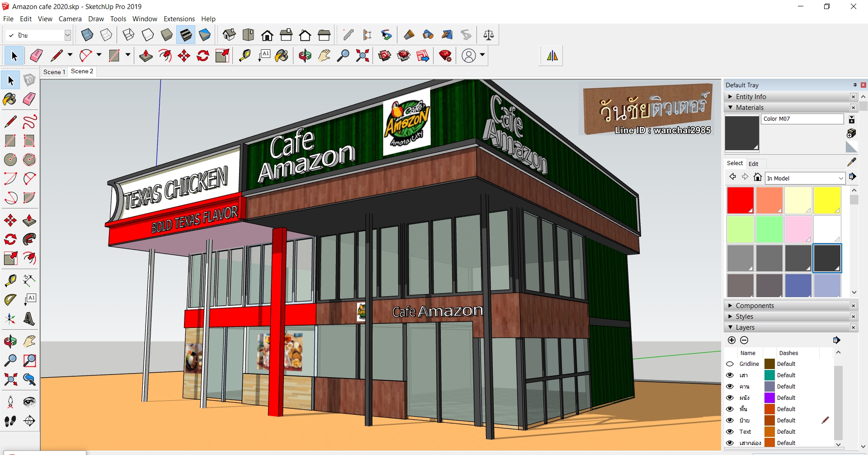Screen dimensions: 868x455
Task: Open the active layer dropdown in toolbar
Action: pyautogui.click(x=68, y=35)
